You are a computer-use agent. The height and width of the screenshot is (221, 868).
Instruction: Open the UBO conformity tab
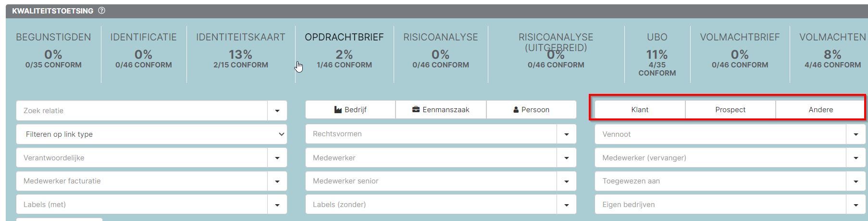pos(657,54)
